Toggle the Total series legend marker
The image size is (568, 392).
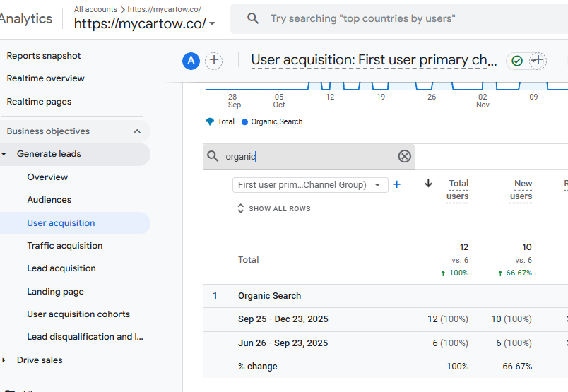tap(210, 121)
